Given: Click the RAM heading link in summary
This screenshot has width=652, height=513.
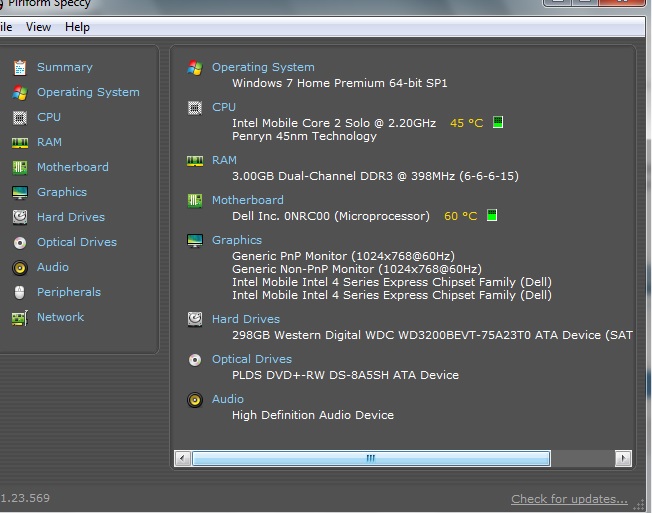Looking at the screenshot, I should pyautogui.click(x=224, y=160).
